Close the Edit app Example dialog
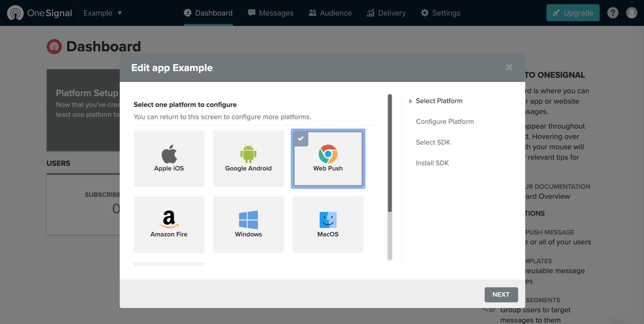 point(509,67)
